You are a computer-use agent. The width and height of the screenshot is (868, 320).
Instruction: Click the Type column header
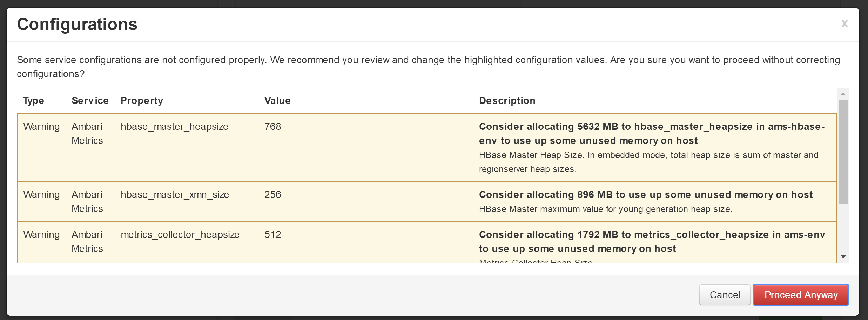click(x=33, y=101)
